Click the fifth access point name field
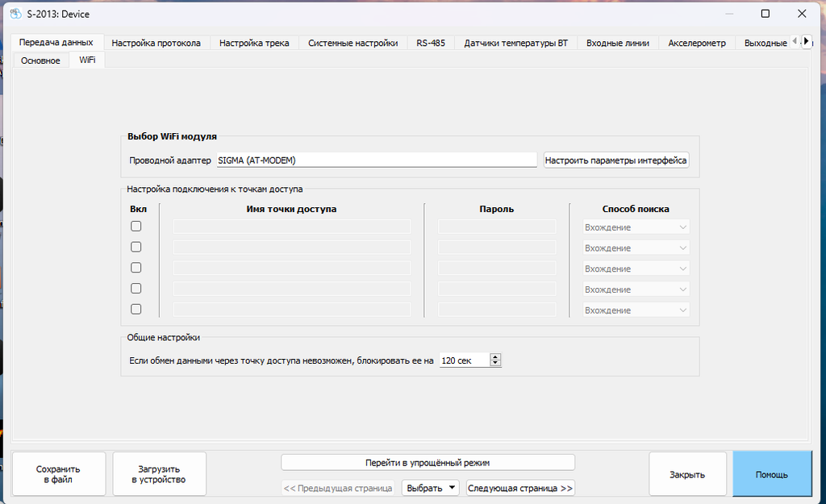Screen dimensions: 826x504 [292, 310]
